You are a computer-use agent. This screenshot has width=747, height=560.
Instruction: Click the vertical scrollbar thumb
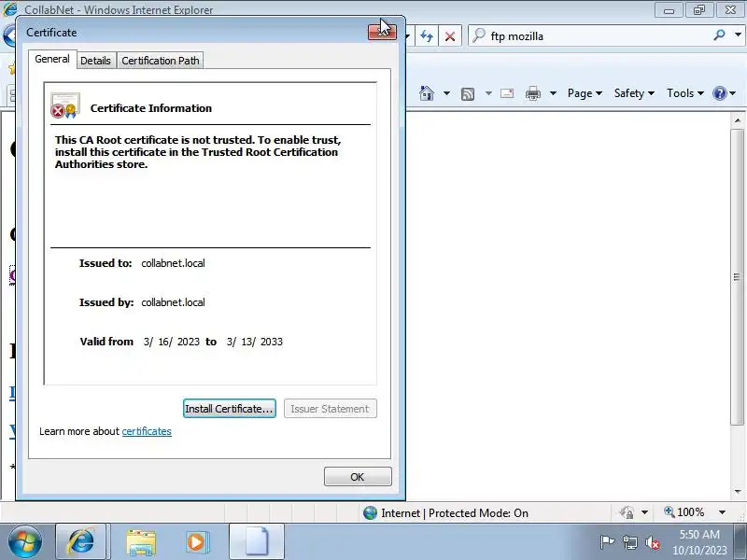coord(738,277)
